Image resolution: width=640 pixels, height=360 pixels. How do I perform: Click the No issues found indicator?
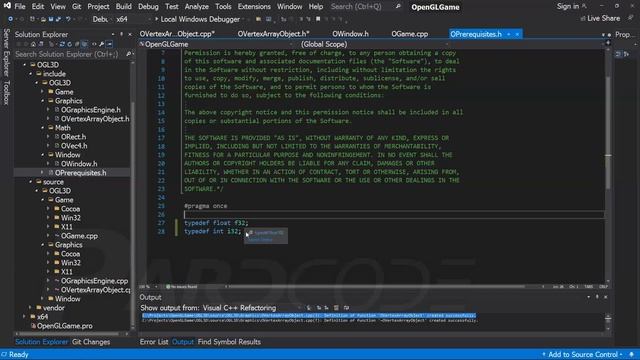click(x=182, y=287)
